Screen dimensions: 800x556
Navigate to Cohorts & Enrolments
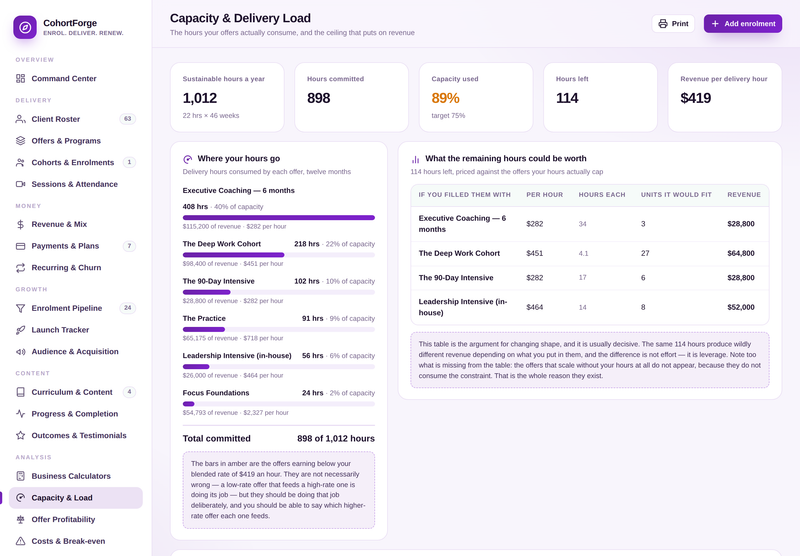76,163
